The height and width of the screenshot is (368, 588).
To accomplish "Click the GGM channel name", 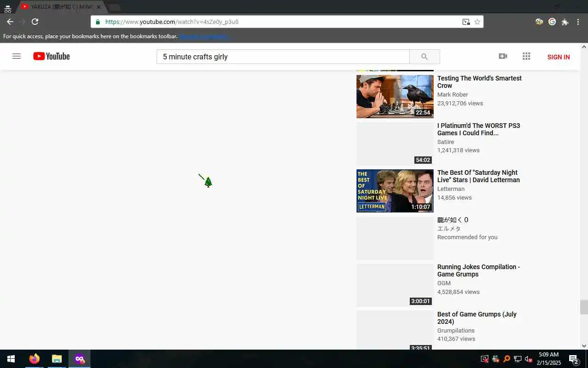I will point(444,283).
